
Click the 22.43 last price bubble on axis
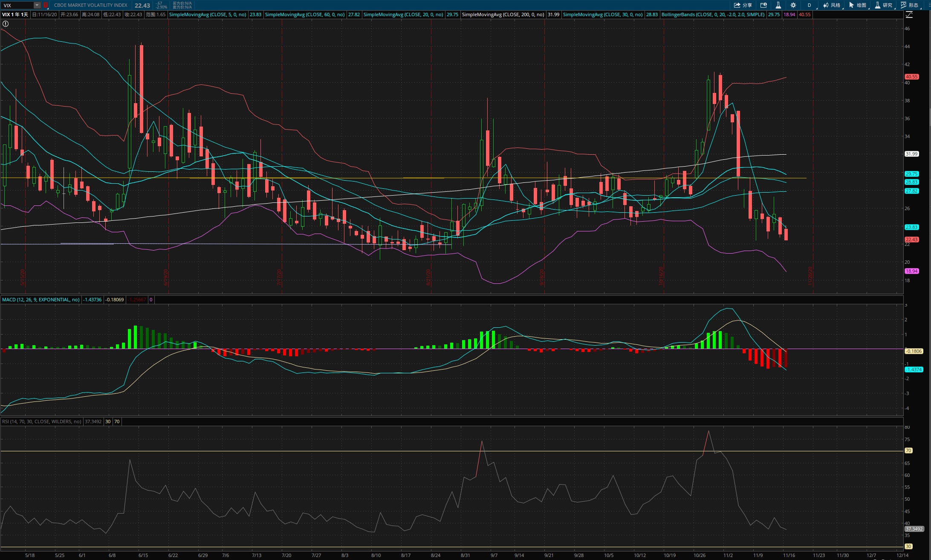911,240
